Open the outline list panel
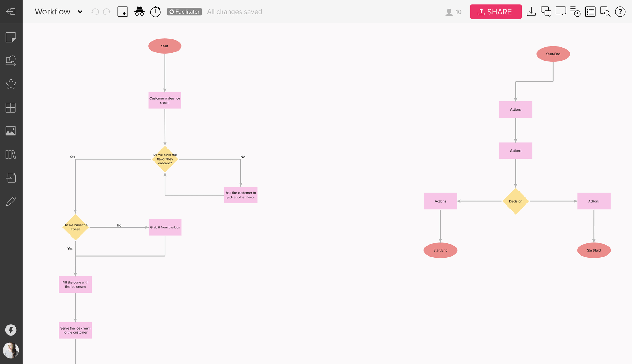 [x=590, y=12]
